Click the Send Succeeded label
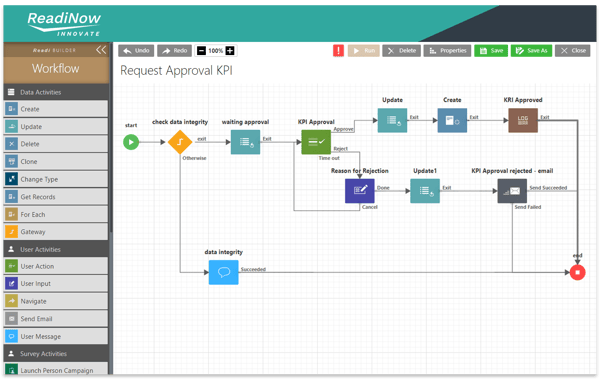This screenshot has height=384, width=600. (548, 188)
